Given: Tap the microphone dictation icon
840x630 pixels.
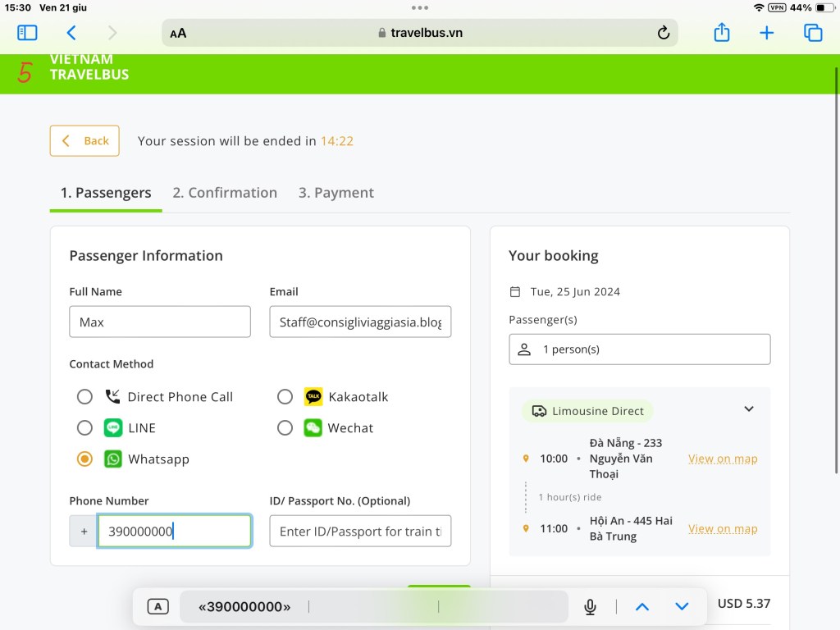Looking at the screenshot, I should (x=590, y=607).
